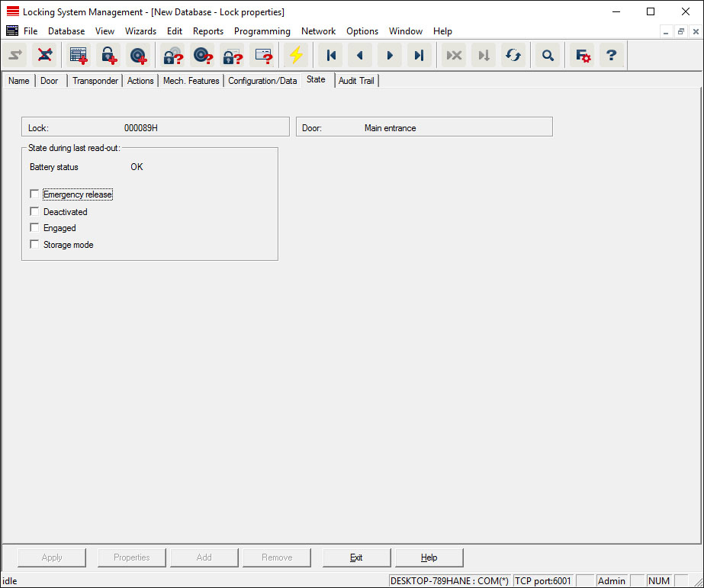
Task: Go to next record arrow icon
Action: click(390, 56)
